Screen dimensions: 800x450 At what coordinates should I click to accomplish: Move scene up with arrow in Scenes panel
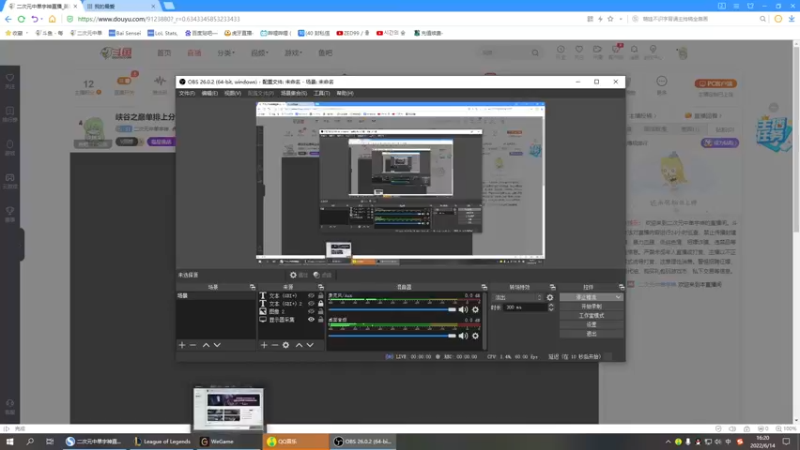(206, 345)
